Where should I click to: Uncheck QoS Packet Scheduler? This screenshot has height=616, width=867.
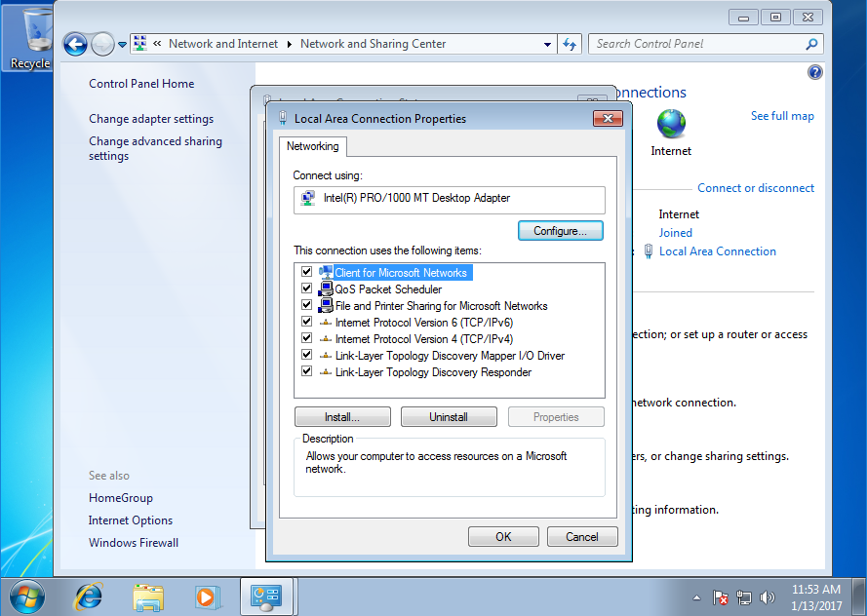pyautogui.click(x=306, y=289)
